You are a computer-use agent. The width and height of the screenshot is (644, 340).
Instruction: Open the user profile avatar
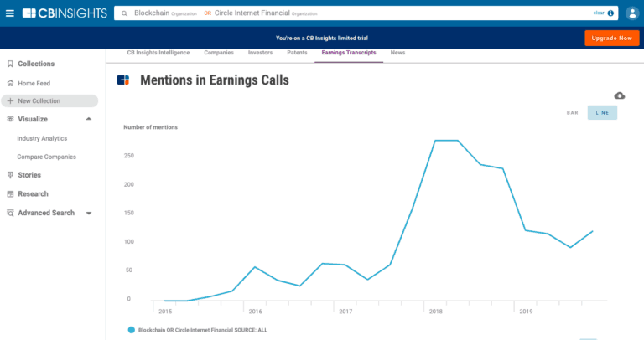coord(632,13)
